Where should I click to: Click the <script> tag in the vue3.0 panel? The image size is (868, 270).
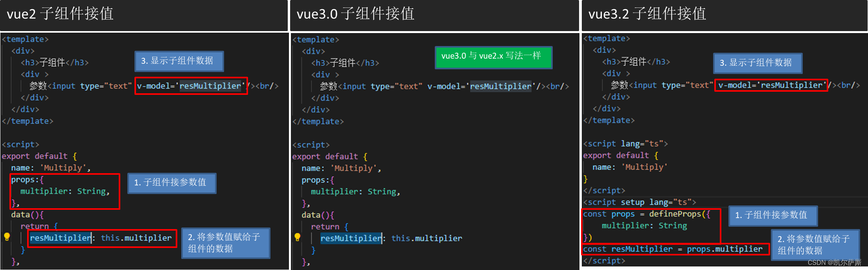(x=311, y=145)
